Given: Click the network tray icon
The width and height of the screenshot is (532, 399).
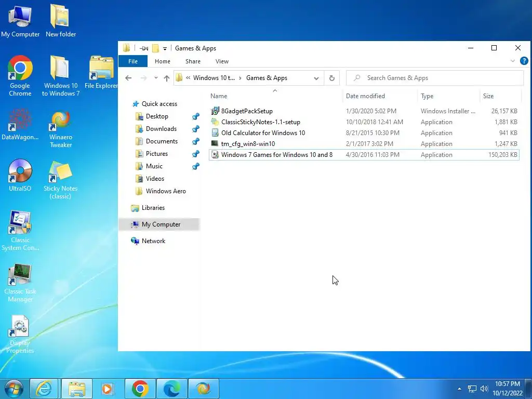Looking at the screenshot, I should tap(472, 389).
